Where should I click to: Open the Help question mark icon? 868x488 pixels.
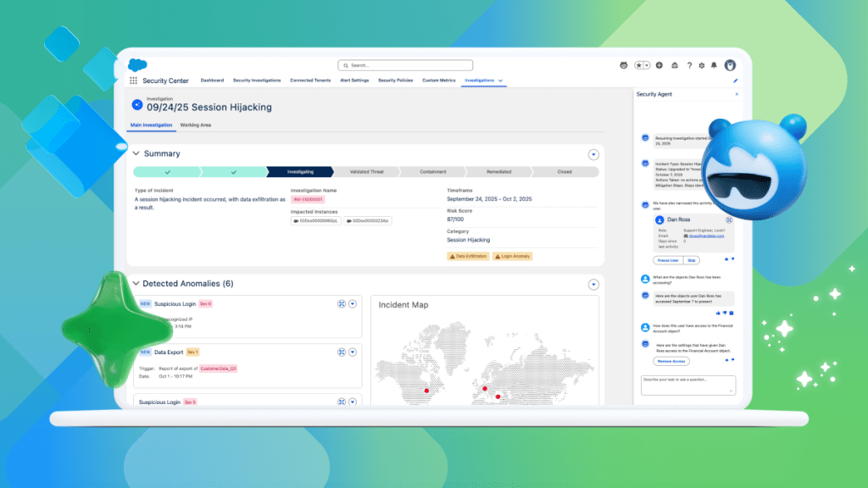pos(690,64)
